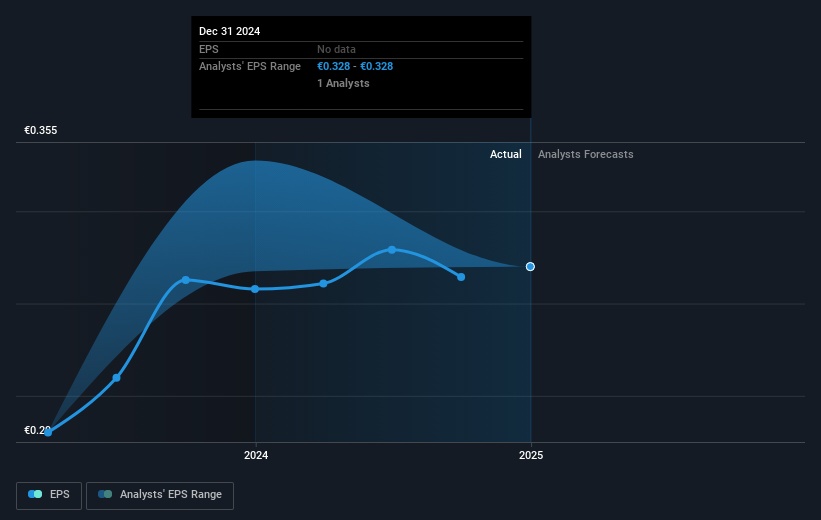821x520 pixels.
Task: Click the 1 Analysts text in tooltip
Action: 343,83
